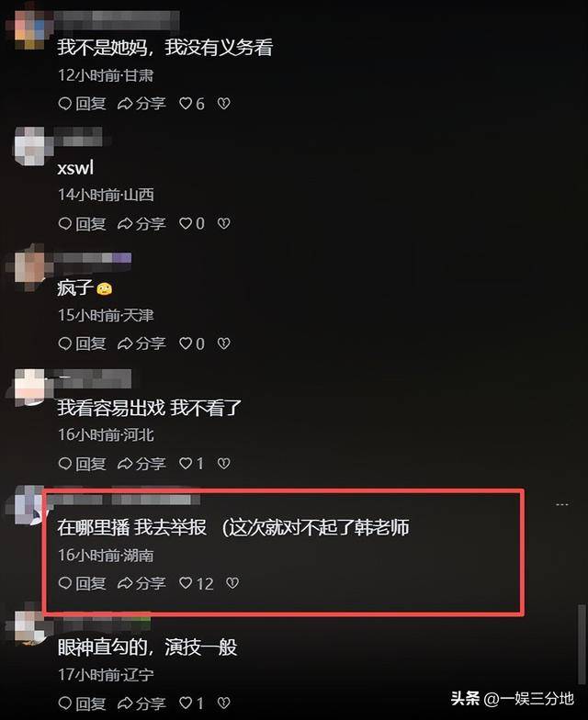This screenshot has width=588, height=720.
Task: Share the xswl comment from Shanxi
Action: (141, 224)
